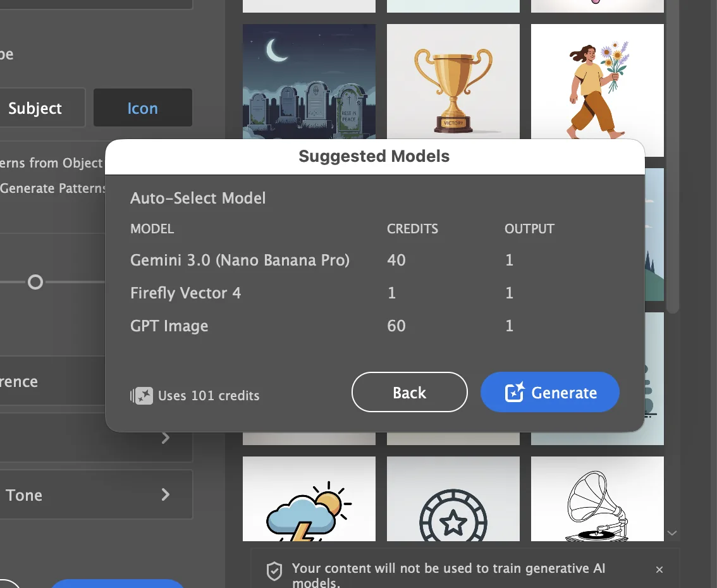The height and width of the screenshot is (588, 717).
Task: Expand the section above Tone via chevron
Action: [x=166, y=438]
